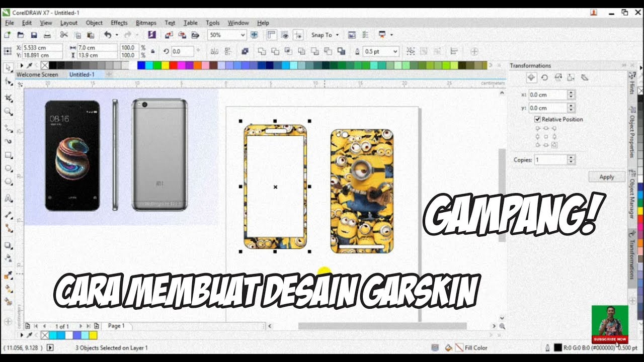Viewport: 644px width, 362px height.
Task: Increment the Copies spinner
Action: (571, 157)
